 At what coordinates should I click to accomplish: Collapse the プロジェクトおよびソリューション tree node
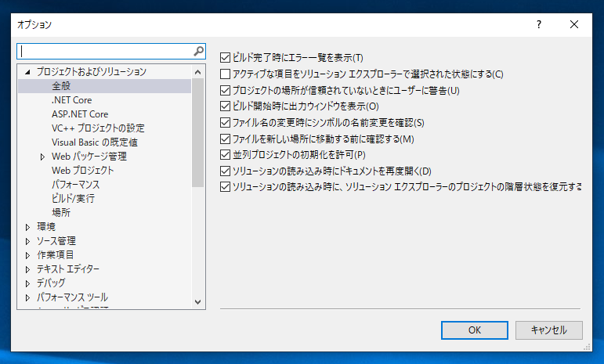[27, 72]
